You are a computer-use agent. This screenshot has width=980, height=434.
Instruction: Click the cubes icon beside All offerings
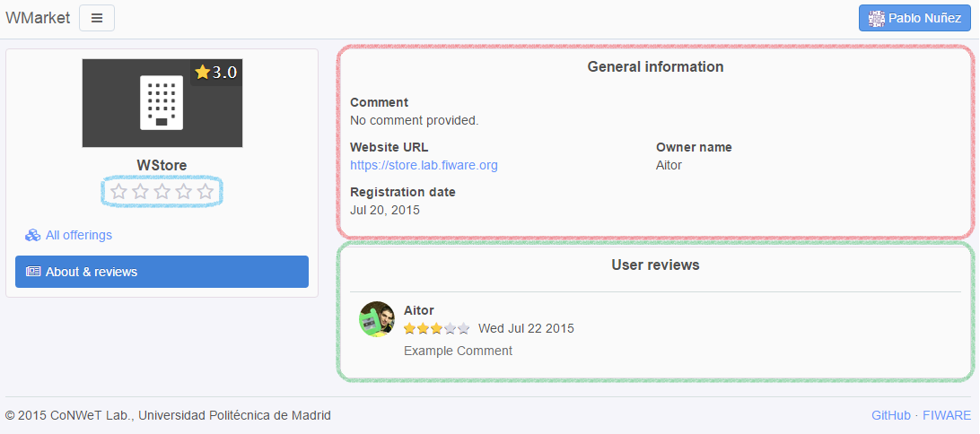pyautogui.click(x=32, y=236)
